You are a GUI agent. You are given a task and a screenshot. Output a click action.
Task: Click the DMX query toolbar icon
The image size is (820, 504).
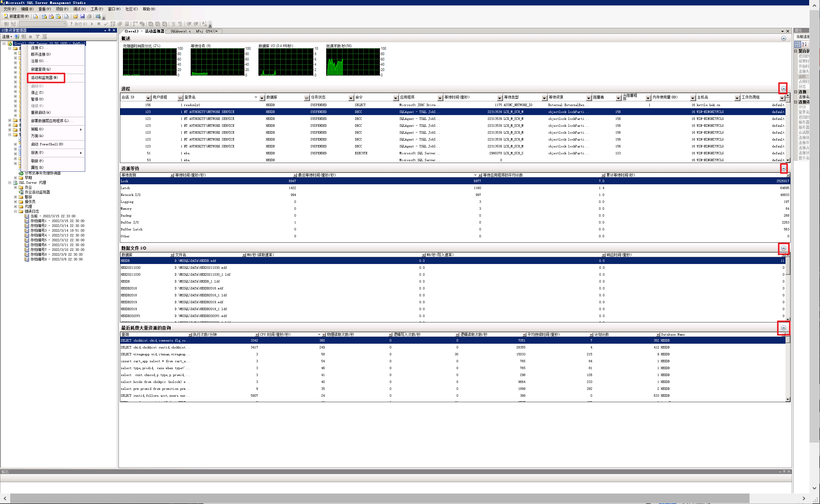click(51, 16)
